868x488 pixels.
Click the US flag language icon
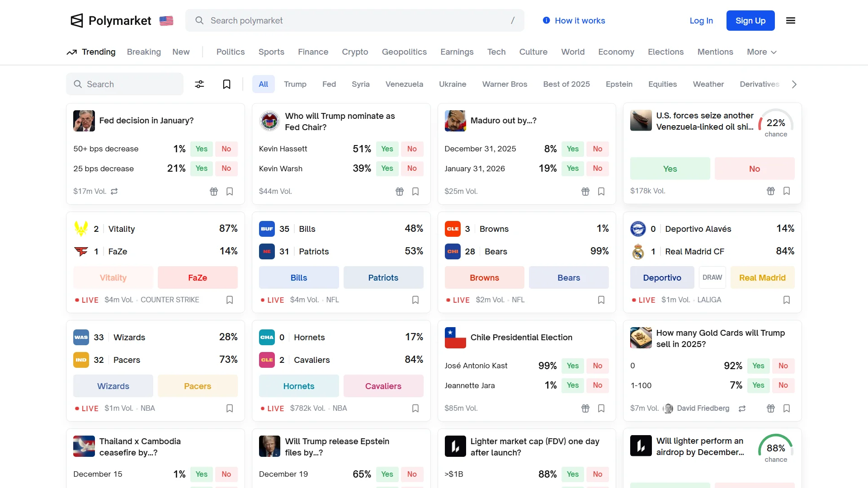[x=166, y=21]
